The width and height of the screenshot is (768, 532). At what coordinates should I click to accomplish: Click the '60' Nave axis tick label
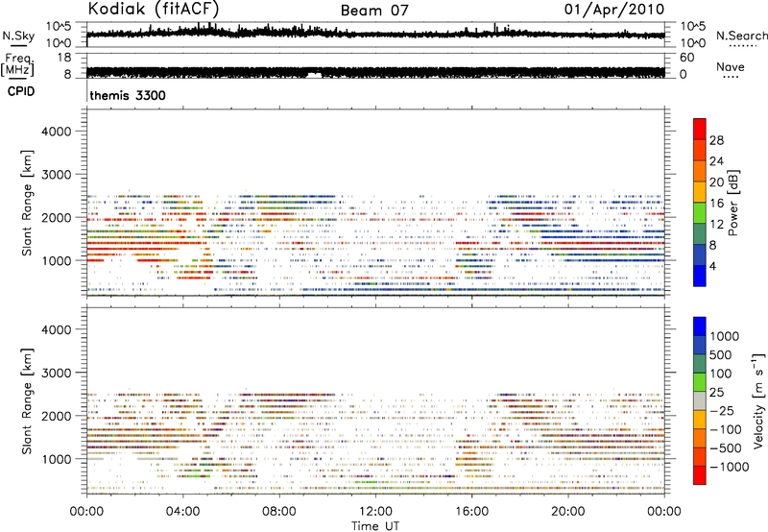686,58
